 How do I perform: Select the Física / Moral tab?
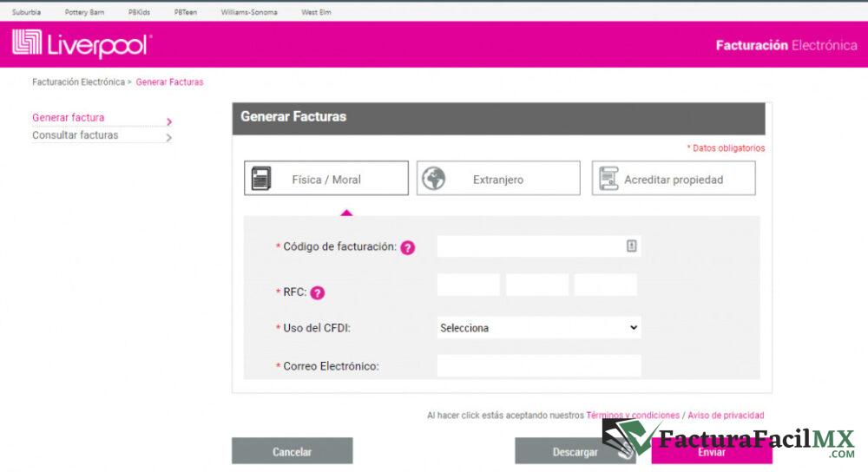point(326,178)
